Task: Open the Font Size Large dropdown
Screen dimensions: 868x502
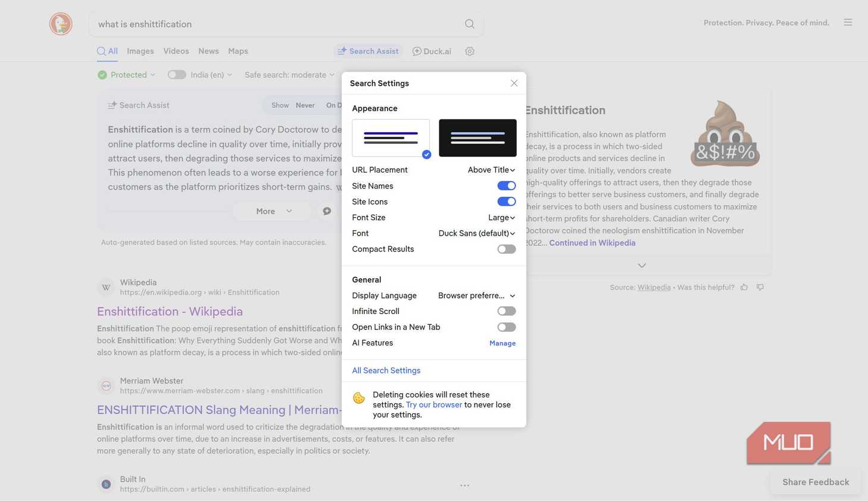Action: (501, 218)
